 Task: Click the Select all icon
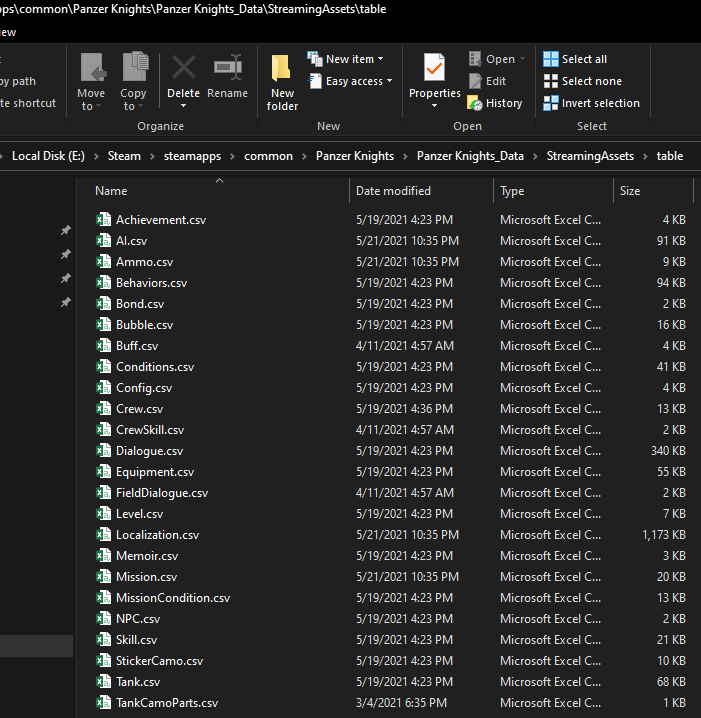(x=551, y=59)
